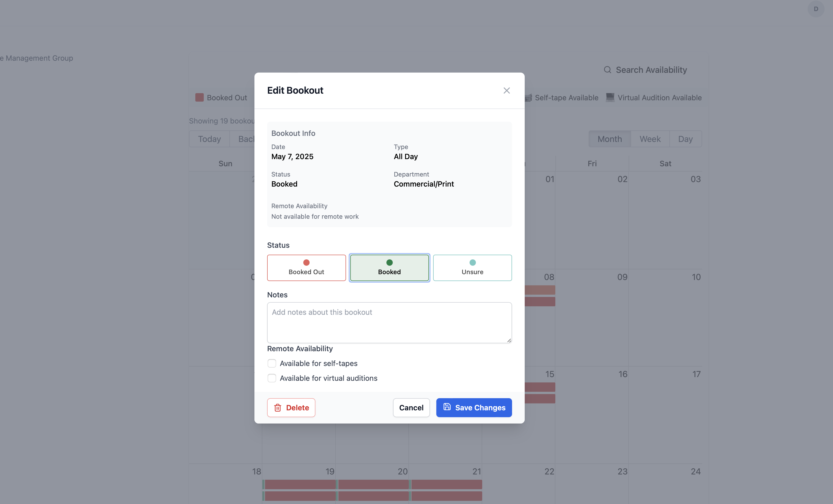Click the Booked Out red color swatch in legend

pos(200,97)
